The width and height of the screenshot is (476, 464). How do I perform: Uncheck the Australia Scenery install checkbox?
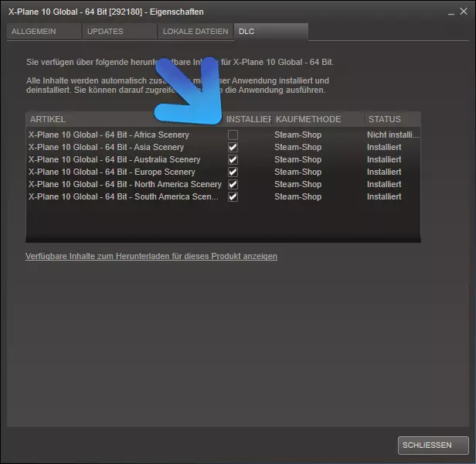233,160
